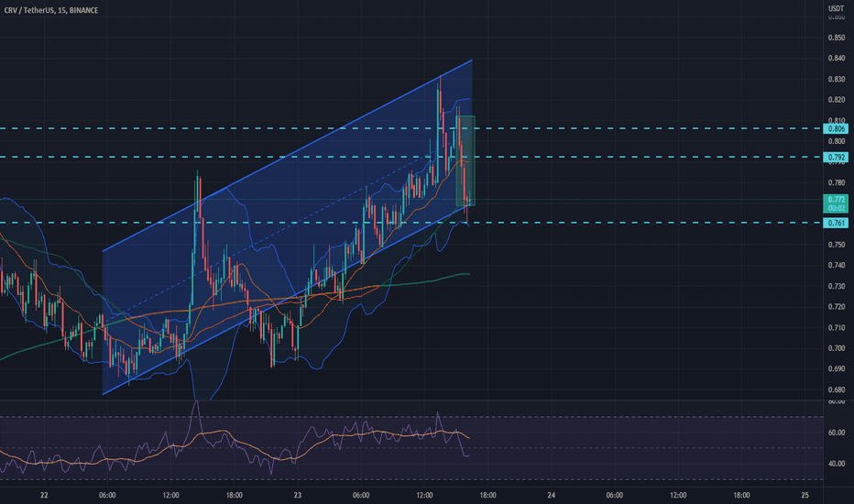Click the current price 0.772 countdown label
This screenshot has height=504, width=854.
[x=836, y=203]
